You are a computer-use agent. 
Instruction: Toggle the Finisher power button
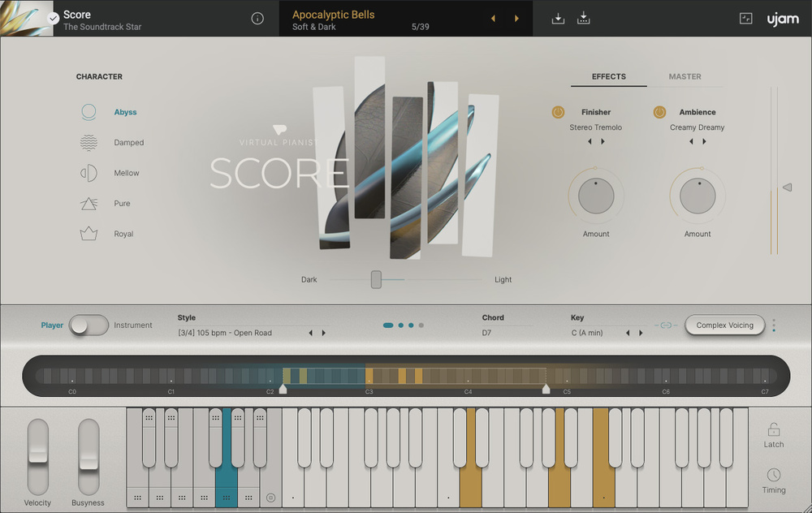click(x=558, y=112)
